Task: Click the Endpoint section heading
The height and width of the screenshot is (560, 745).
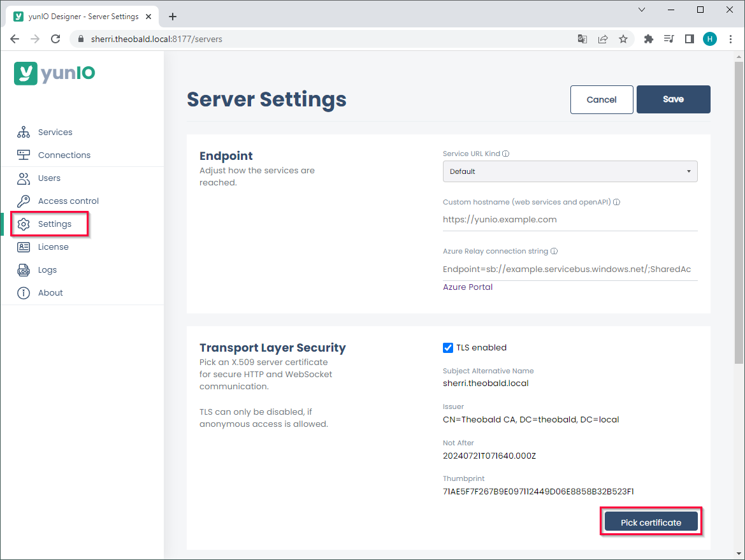Action: (226, 156)
